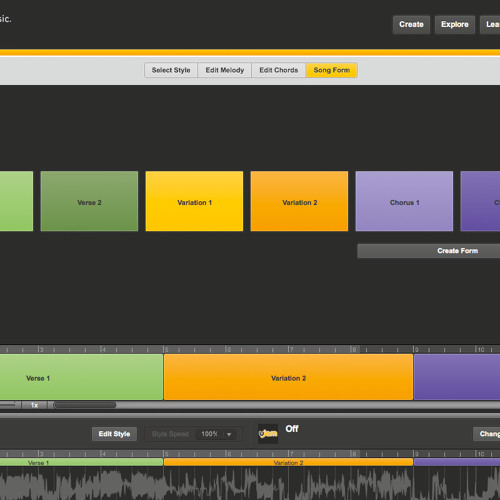Switch to the Song Form tab
Screen dimensions: 500x500
click(332, 70)
